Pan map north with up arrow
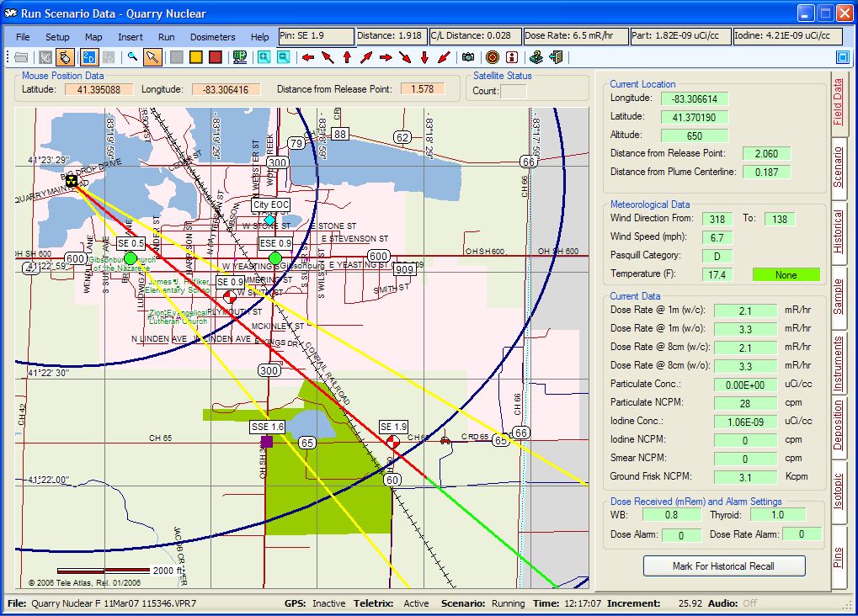 click(x=347, y=57)
